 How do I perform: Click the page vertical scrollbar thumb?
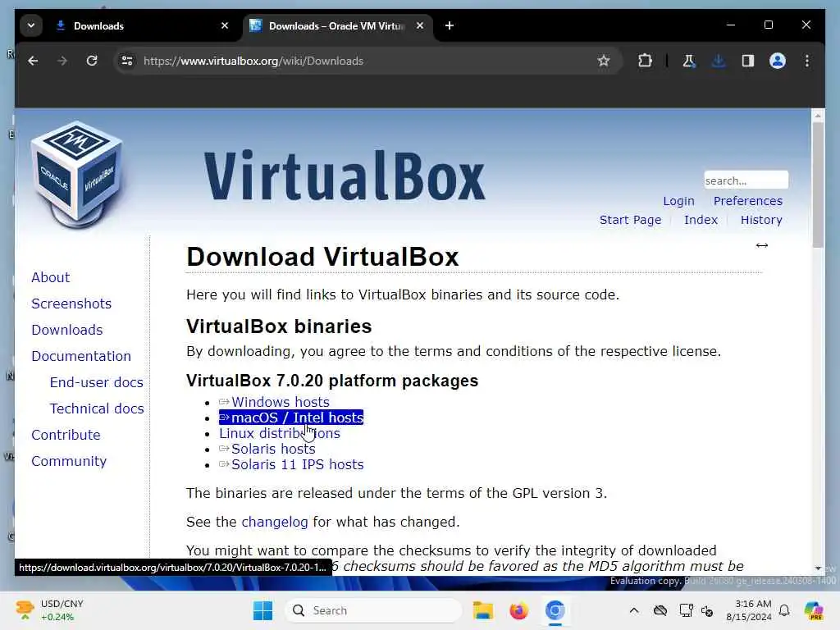818,185
